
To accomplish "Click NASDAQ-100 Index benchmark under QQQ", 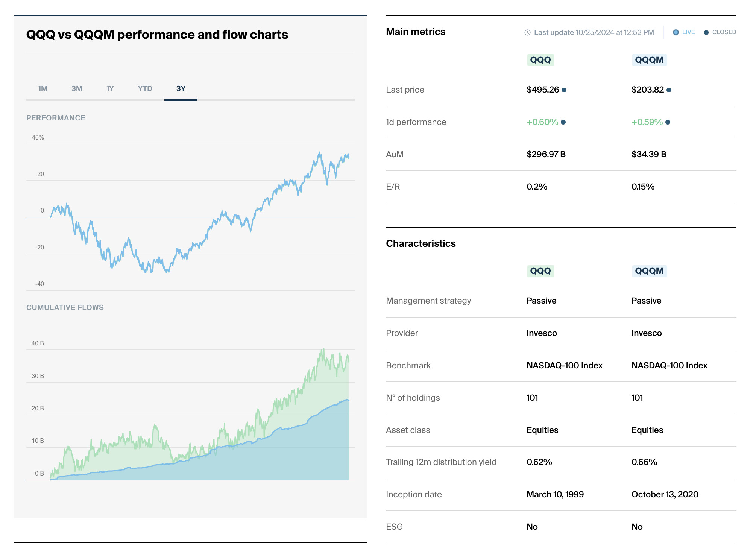I will pyautogui.click(x=565, y=365).
